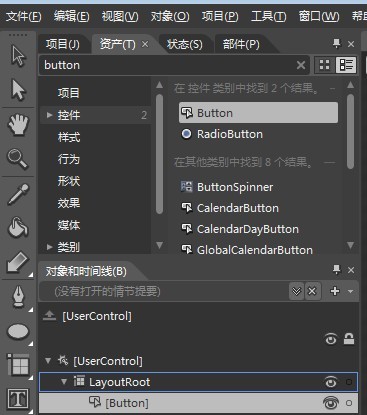The width and height of the screenshot is (367, 415).
Task: Toggle visibility of [Button] element
Action: 331,403
